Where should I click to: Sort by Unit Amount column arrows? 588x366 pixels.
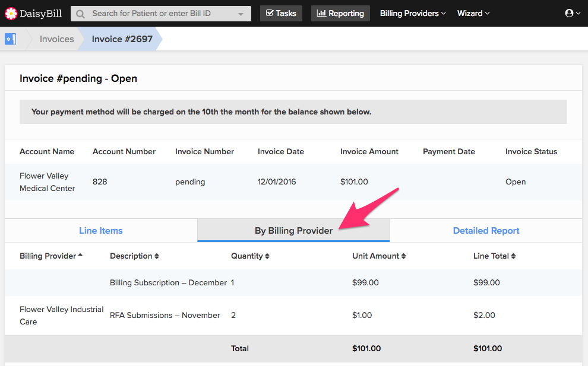coord(403,256)
